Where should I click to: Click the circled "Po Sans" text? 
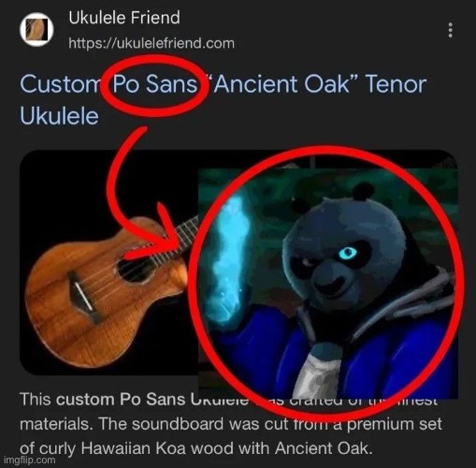(x=155, y=84)
